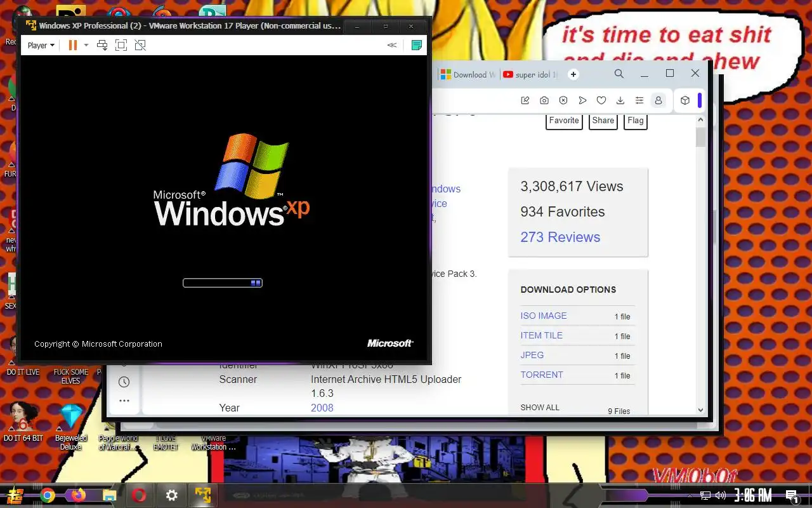Open File Explorer from taskbar
This screenshot has width=812, height=508.
[x=109, y=495]
